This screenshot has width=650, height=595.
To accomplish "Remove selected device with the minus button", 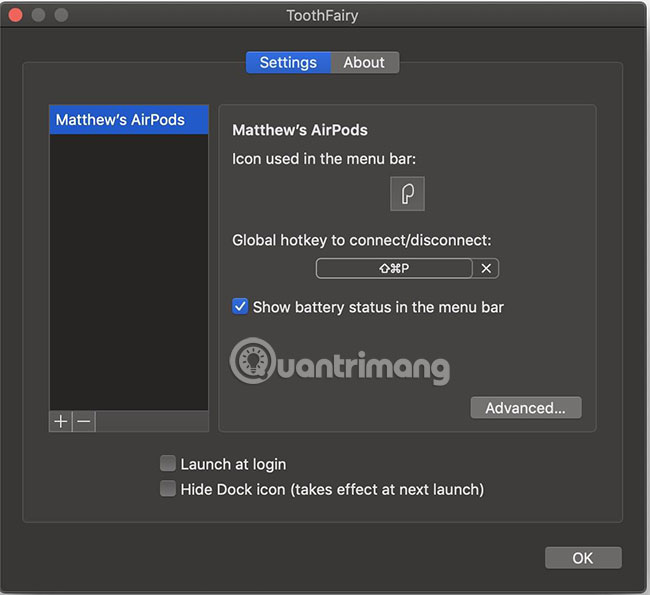I will pyautogui.click(x=84, y=422).
